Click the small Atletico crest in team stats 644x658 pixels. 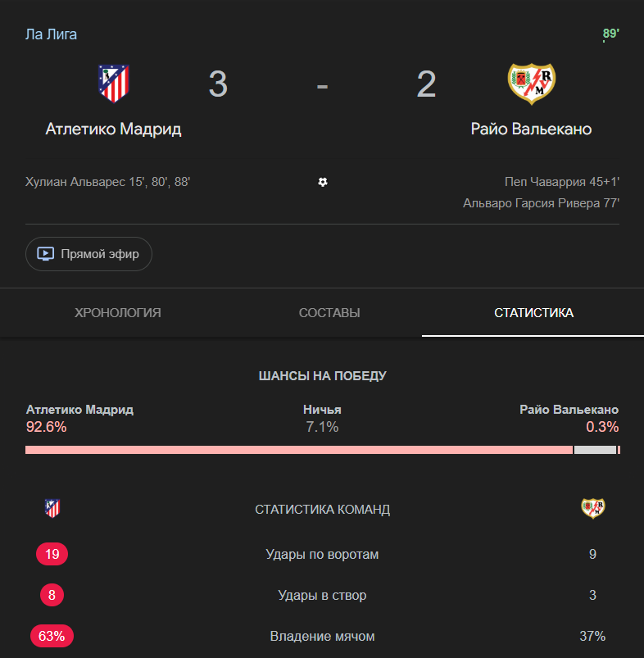click(52, 509)
